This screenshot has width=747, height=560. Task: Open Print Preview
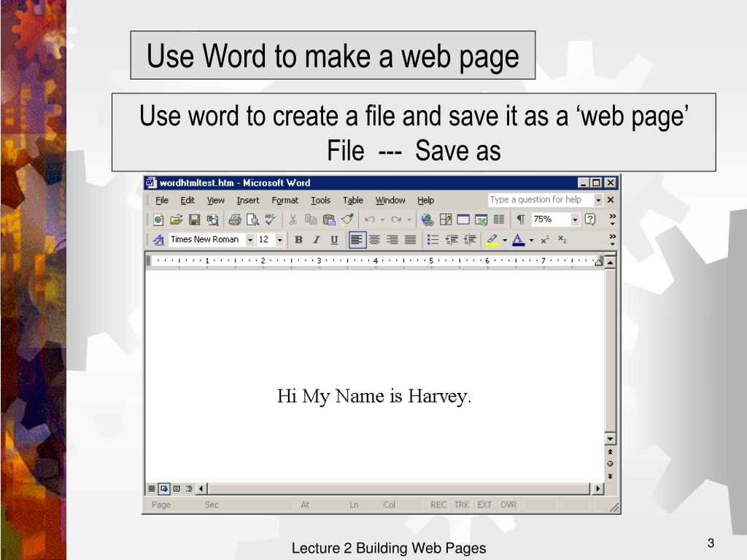click(x=252, y=219)
